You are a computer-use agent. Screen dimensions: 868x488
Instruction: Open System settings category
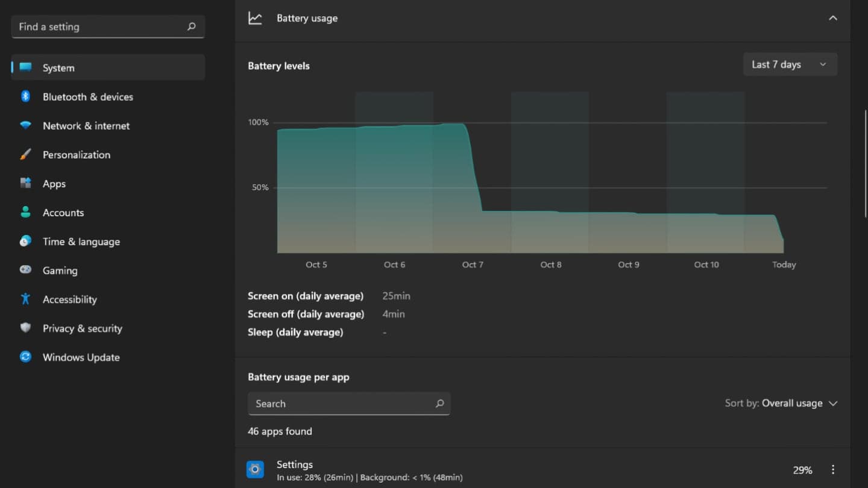(108, 67)
